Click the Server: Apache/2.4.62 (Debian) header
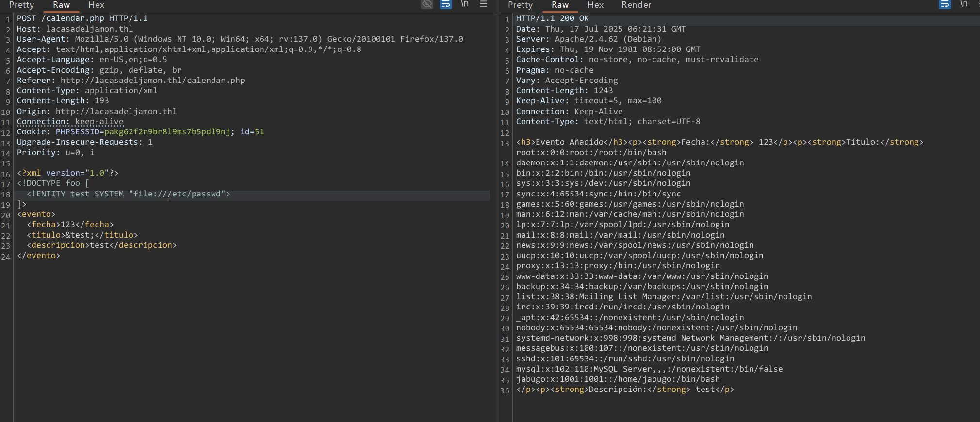980x422 pixels. pos(588,39)
